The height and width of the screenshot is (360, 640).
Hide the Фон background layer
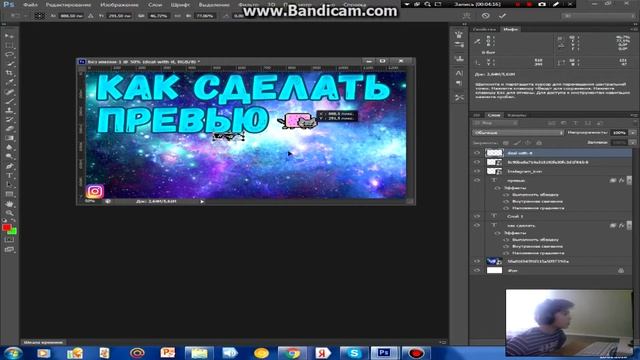click(477, 270)
